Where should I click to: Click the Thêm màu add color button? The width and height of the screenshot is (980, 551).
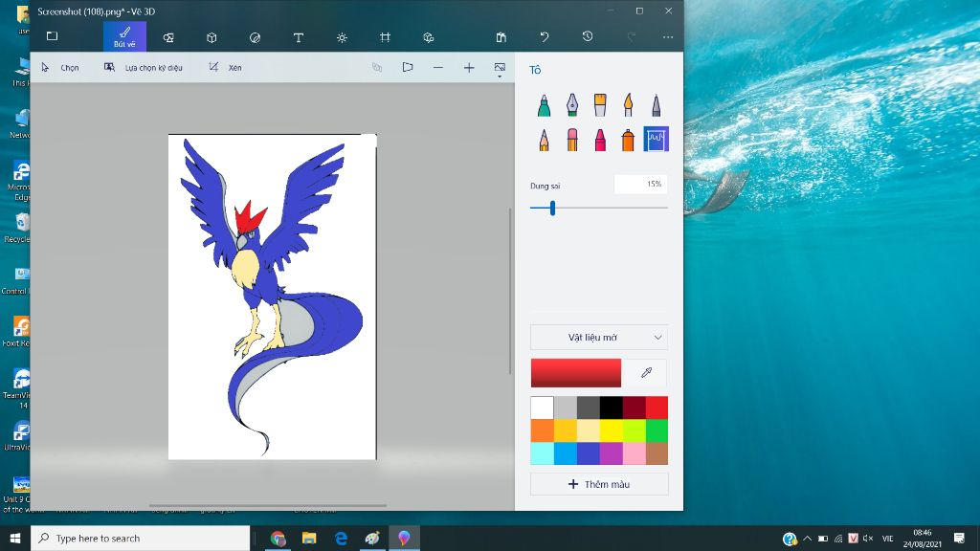[x=599, y=484]
